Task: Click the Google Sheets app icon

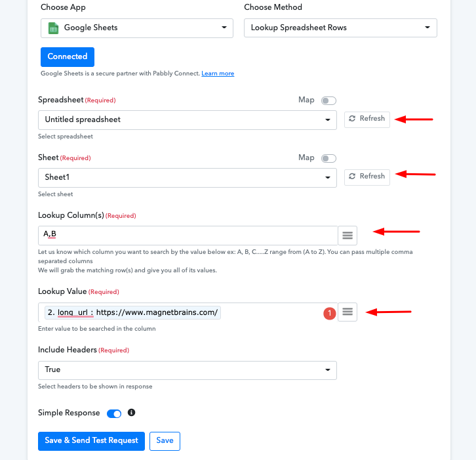Action: [x=52, y=28]
